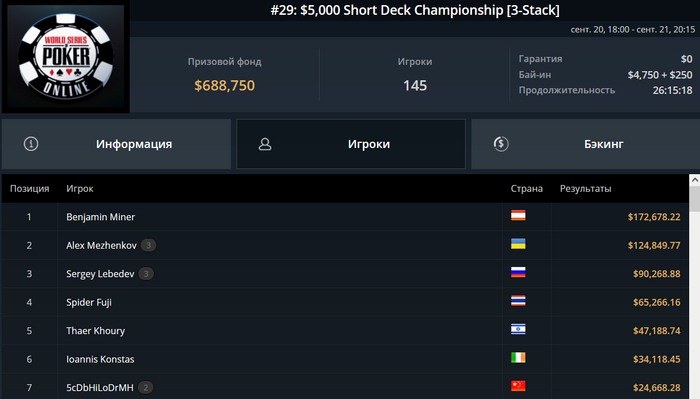Click the Ukrainian flag next to Alex Mezhenkov

[x=518, y=244]
